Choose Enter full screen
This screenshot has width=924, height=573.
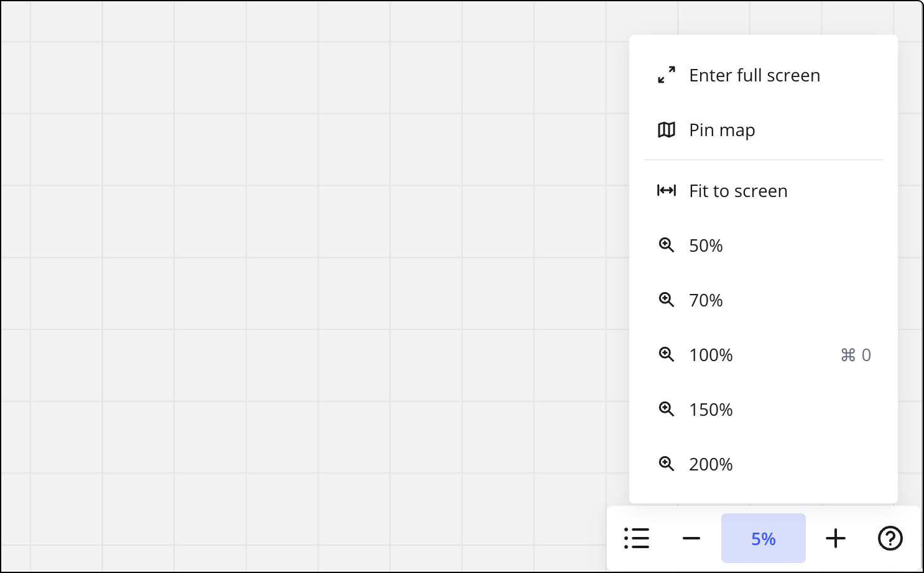(754, 75)
